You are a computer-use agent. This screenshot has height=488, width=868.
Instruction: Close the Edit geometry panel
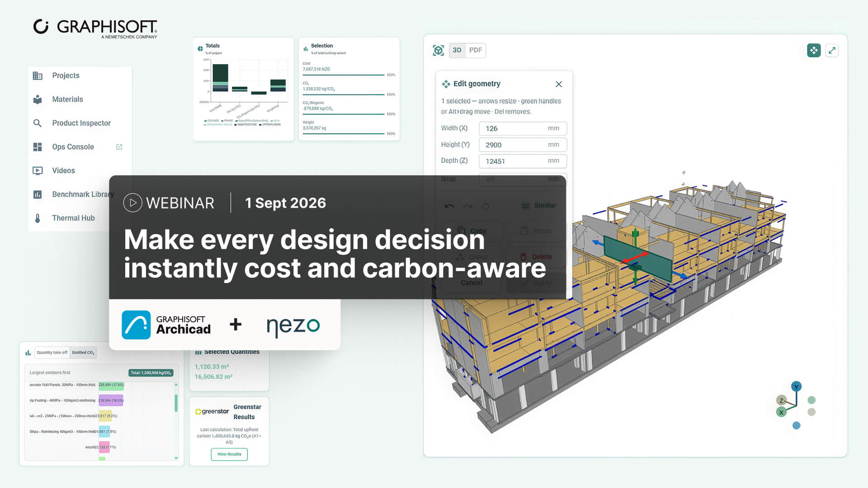click(x=559, y=84)
